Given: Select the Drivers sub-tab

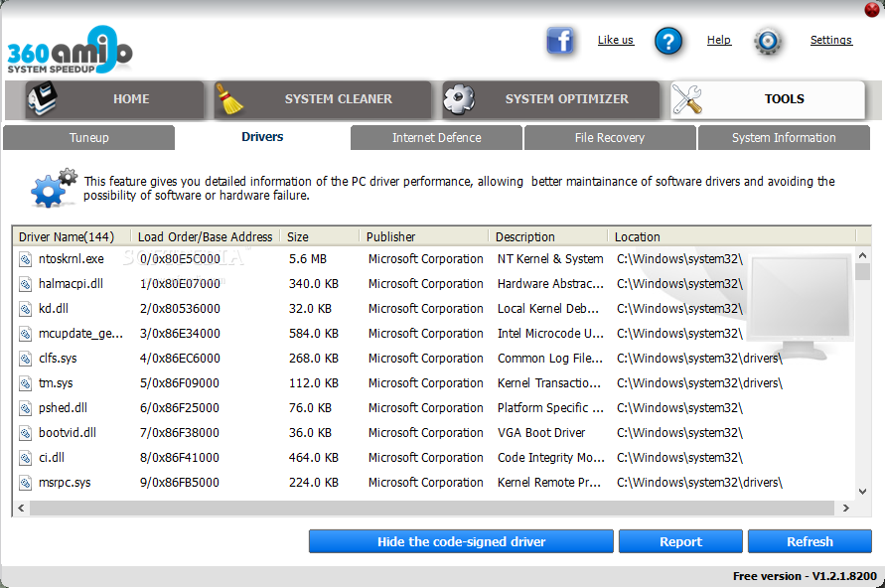Looking at the screenshot, I should [x=262, y=137].
